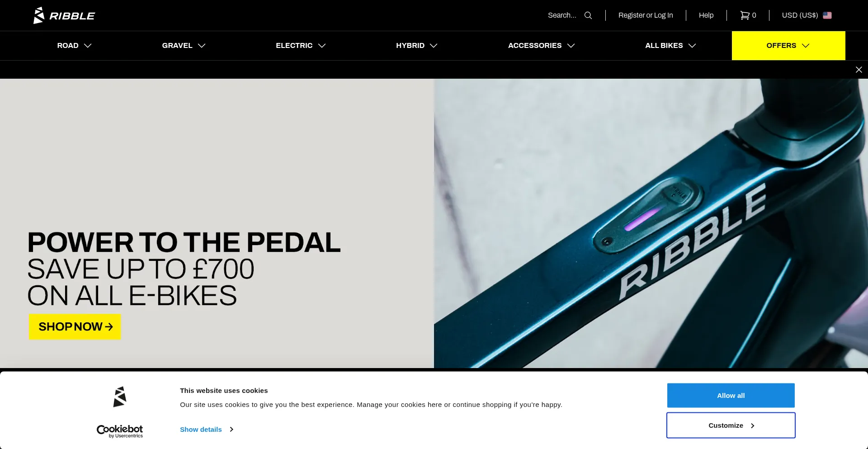Expand the Gravel dropdown chevron
Image resolution: width=868 pixels, height=449 pixels.
click(x=202, y=46)
